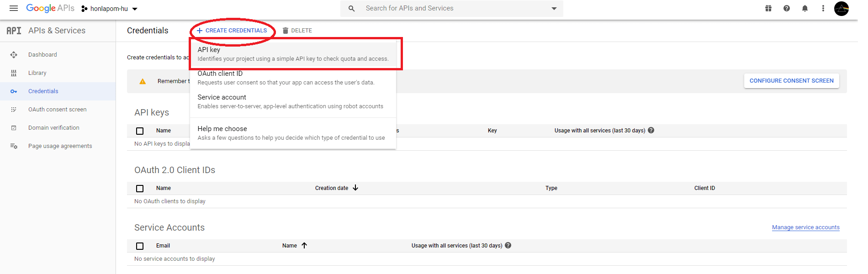Click the search magnifier icon
The width and height of the screenshot is (868, 274).
[x=351, y=9]
